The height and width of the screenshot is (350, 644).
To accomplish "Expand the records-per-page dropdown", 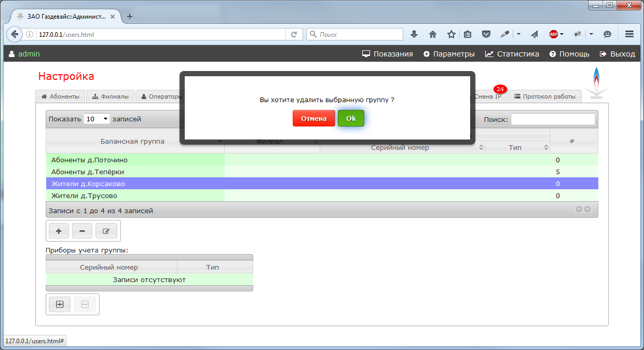I will 97,119.
